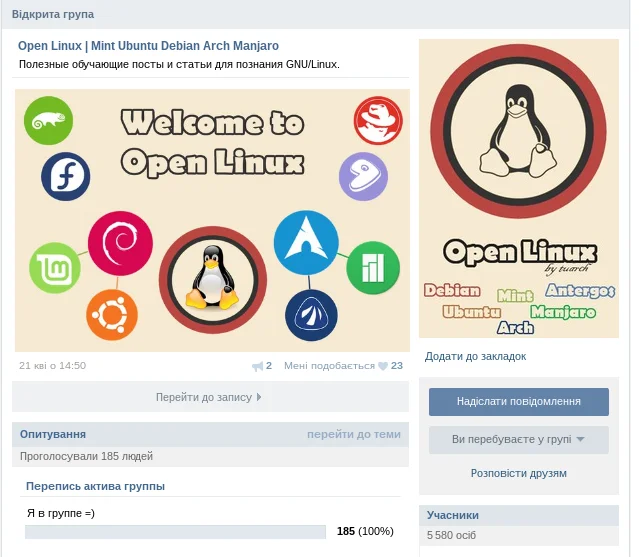The height and width of the screenshot is (557, 639).
Task: Click the poll result bar for 'Я в группе =)'
Action: tap(175, 532)
